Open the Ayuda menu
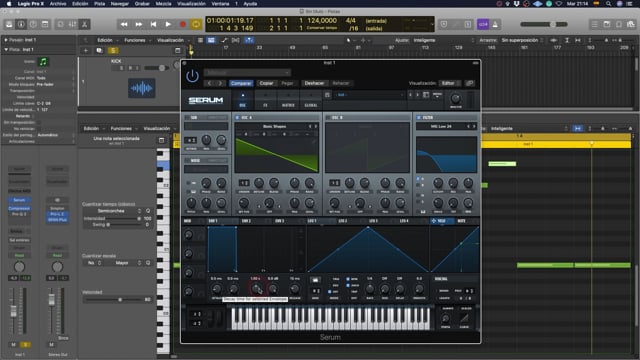The height and width of the screenshot is (360, 640). coord(250,4)
